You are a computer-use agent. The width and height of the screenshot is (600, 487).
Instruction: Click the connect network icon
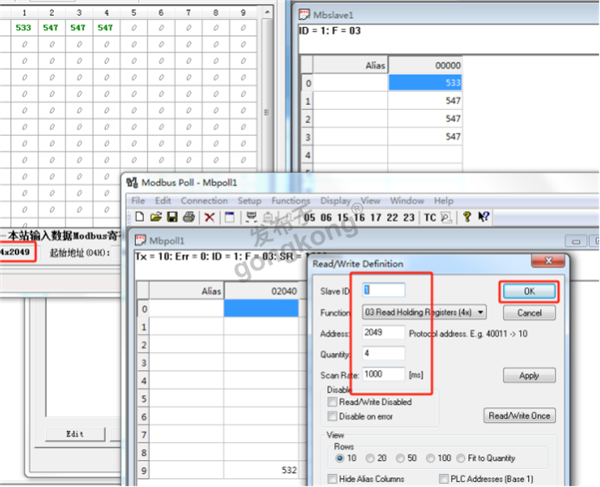251,217
